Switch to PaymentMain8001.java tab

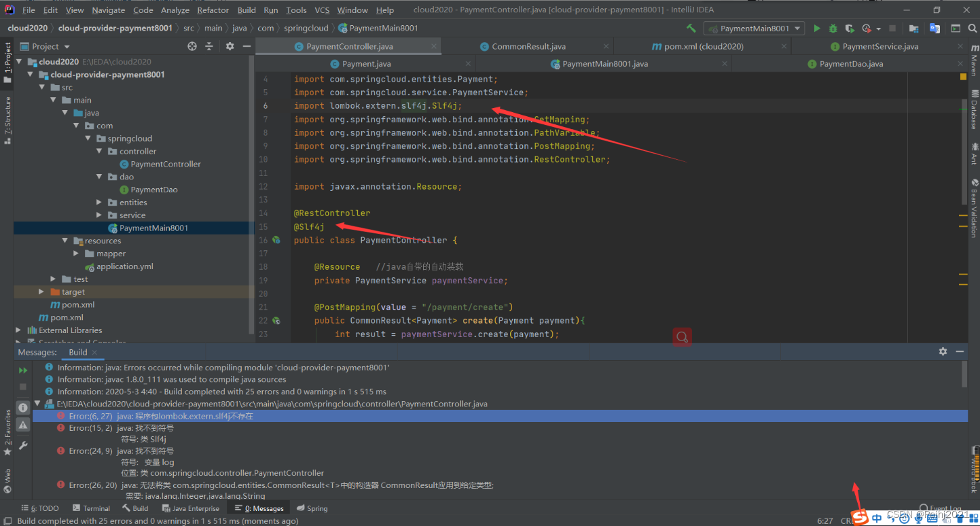click(605, 64)
